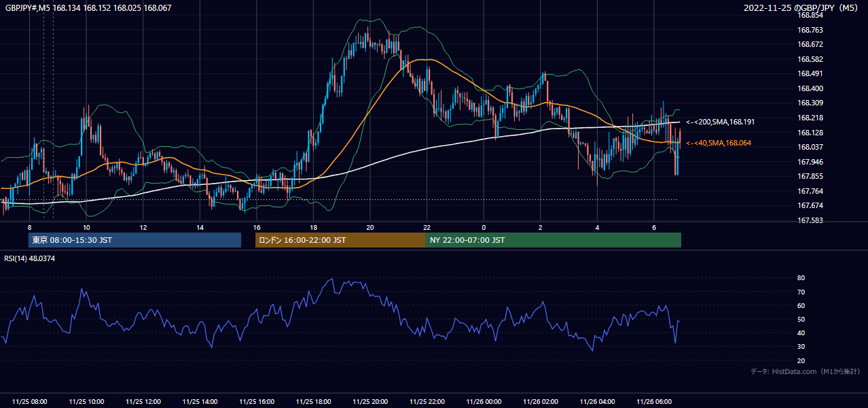
Task: Click price axis value 168.400
Action: coord(810,88)
